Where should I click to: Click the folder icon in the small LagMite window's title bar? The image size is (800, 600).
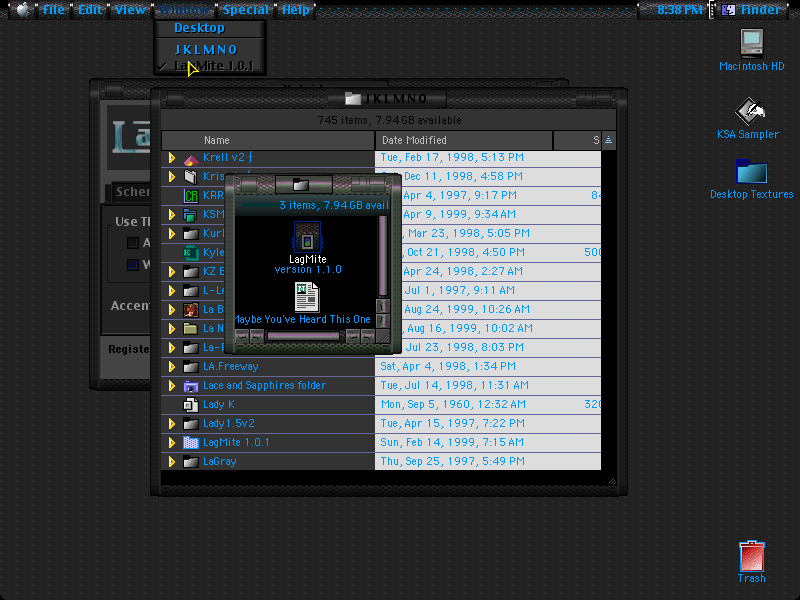pyautogui.click(x=301, y=185)
